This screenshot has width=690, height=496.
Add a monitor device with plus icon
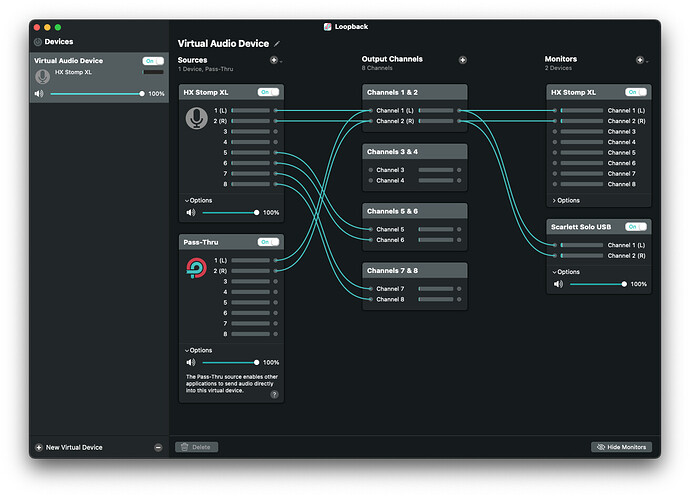(x=639, y=60)
